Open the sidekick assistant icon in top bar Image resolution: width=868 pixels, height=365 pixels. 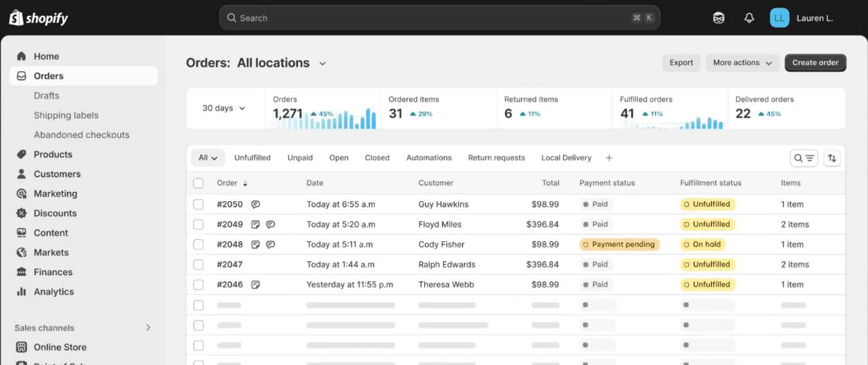719,18
